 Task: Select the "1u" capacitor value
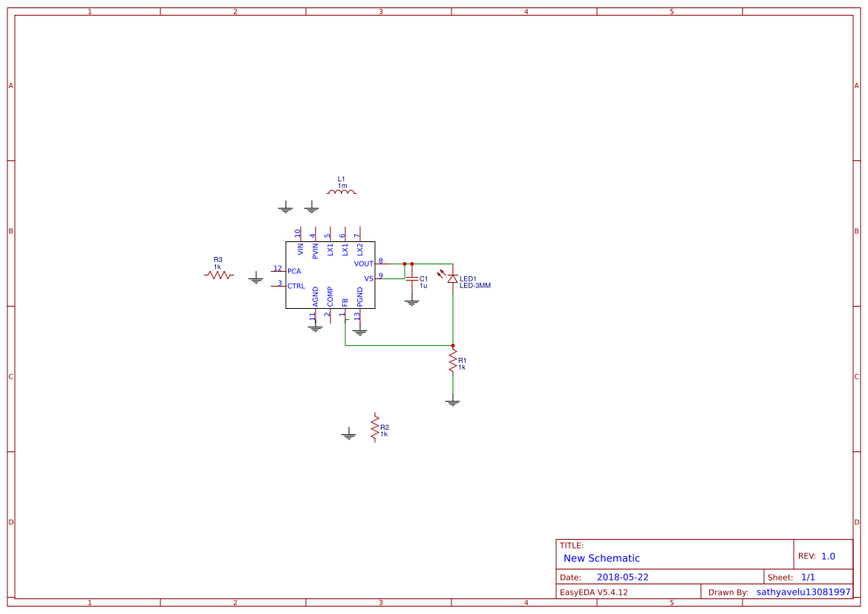click(x=423, y=286)
